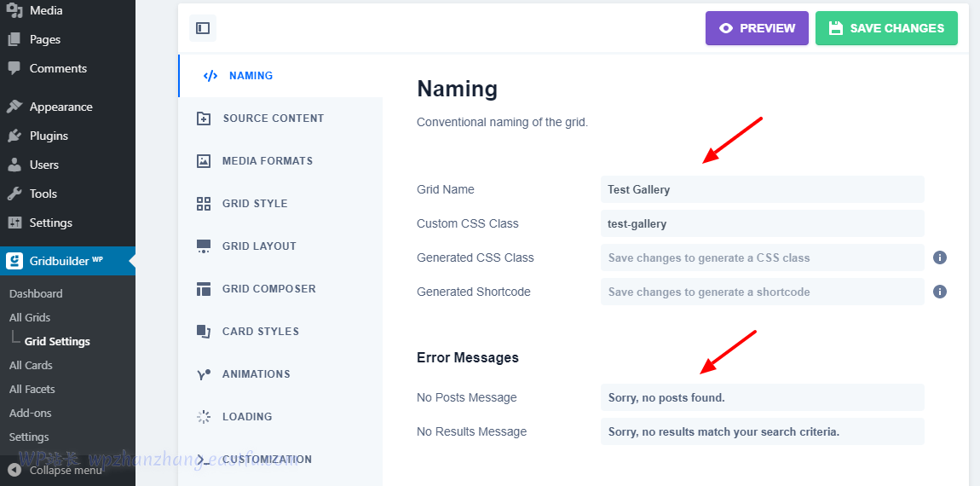Click the Plugins plug icon
This screenshot has height=486, width=980.
pos(14,136)
